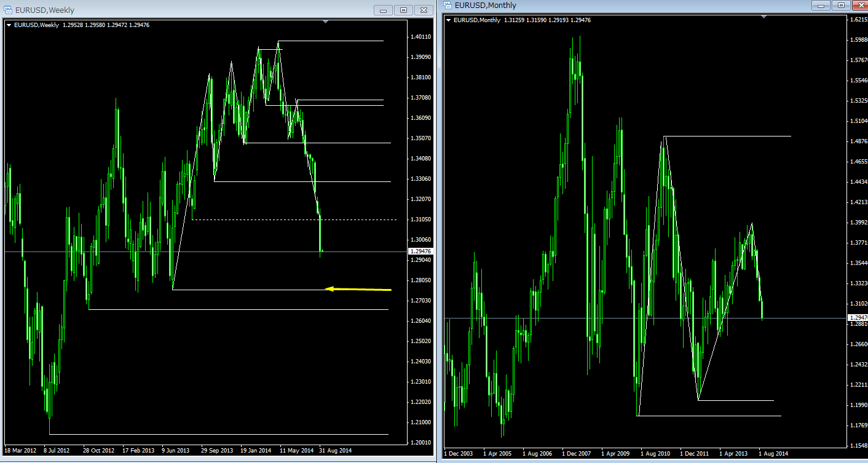Close the EURUSD,Weekly chart window

pos(424,10)
